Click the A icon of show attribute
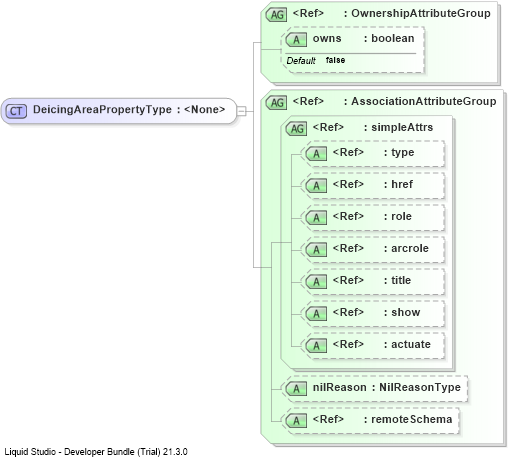This screenshot has height=457, width=509. [316, 314]
